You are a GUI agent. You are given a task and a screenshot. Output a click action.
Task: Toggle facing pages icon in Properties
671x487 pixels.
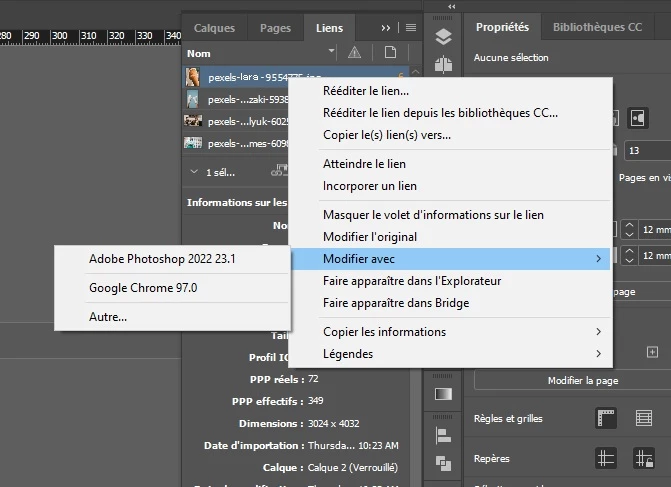tap(638, 118)
